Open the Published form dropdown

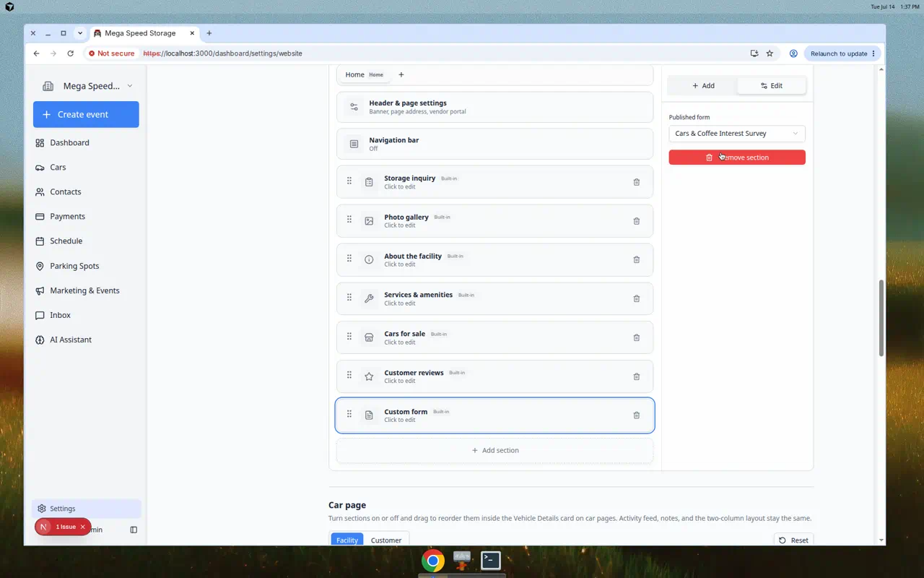click(737, 134)
